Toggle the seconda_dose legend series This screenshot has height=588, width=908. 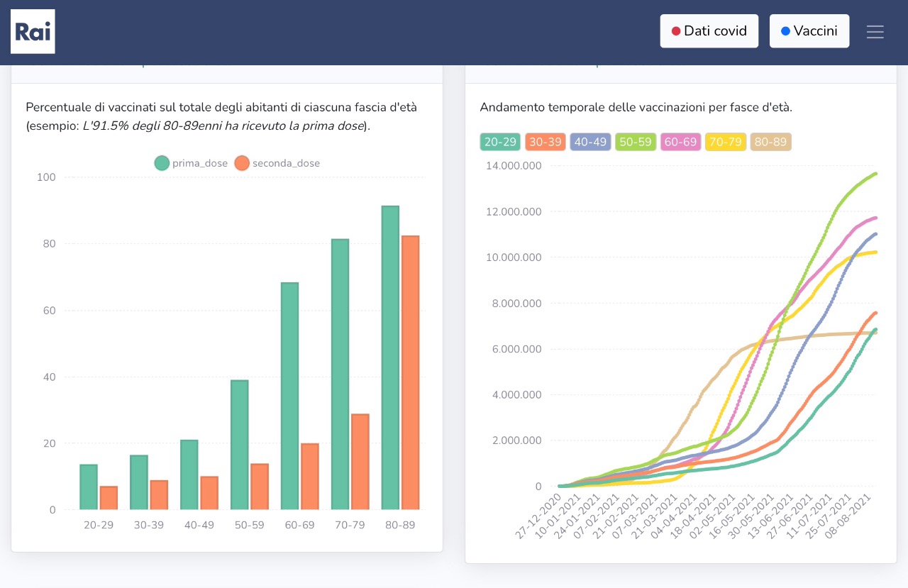(277, 163)
